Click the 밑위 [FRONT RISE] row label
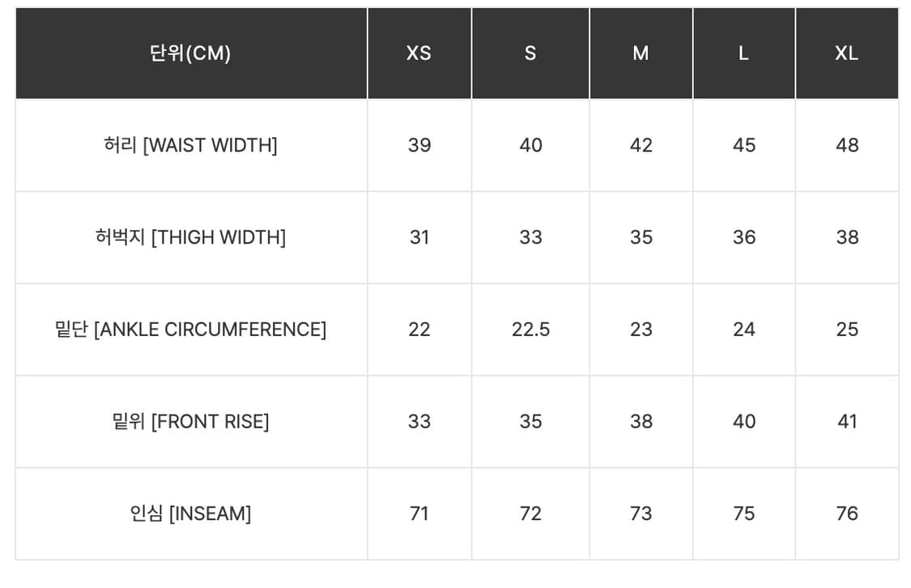Screen dimensions: 911x588 pyautogui.click(x=191, y=422)
